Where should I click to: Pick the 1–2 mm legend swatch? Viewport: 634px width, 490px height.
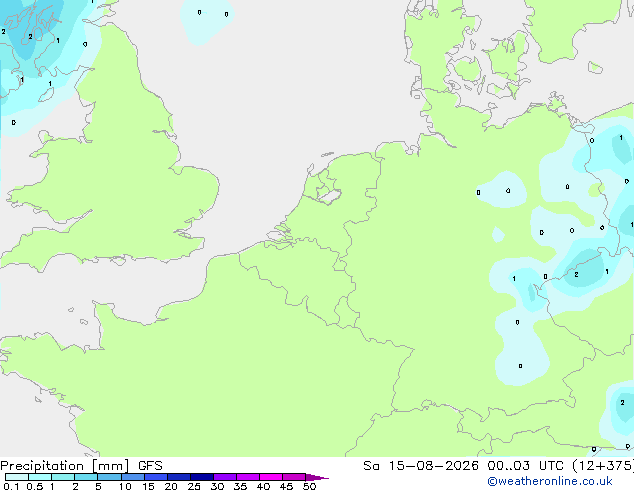click(63, 477)
